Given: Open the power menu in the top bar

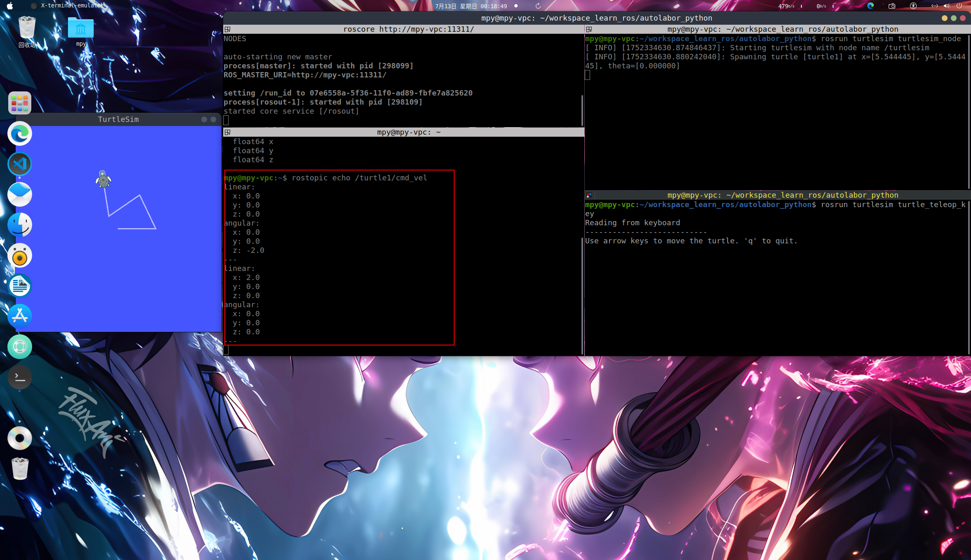Looking at the screenshot, I should coord(959,6).
